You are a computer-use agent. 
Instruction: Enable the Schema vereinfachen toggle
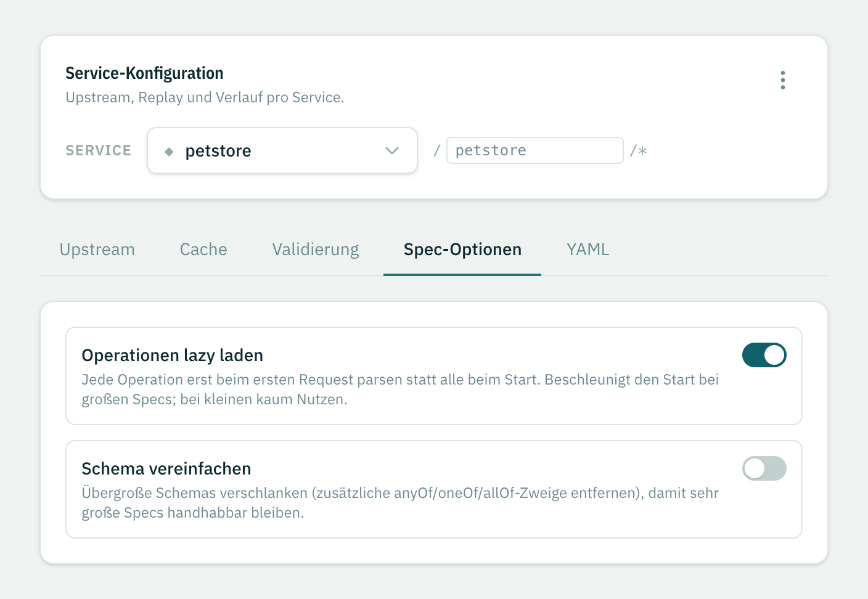point(764,468)
